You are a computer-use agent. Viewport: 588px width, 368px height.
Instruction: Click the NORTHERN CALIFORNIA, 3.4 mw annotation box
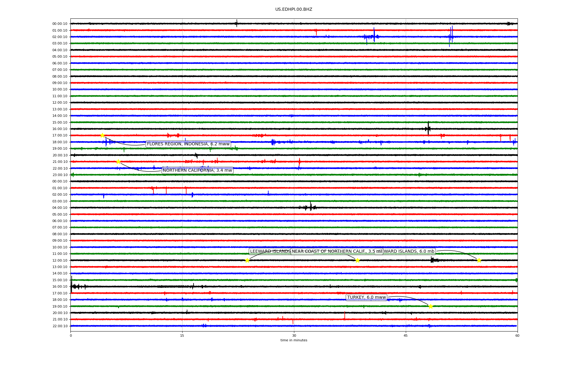pyautogui.click(x=197, y=171)
